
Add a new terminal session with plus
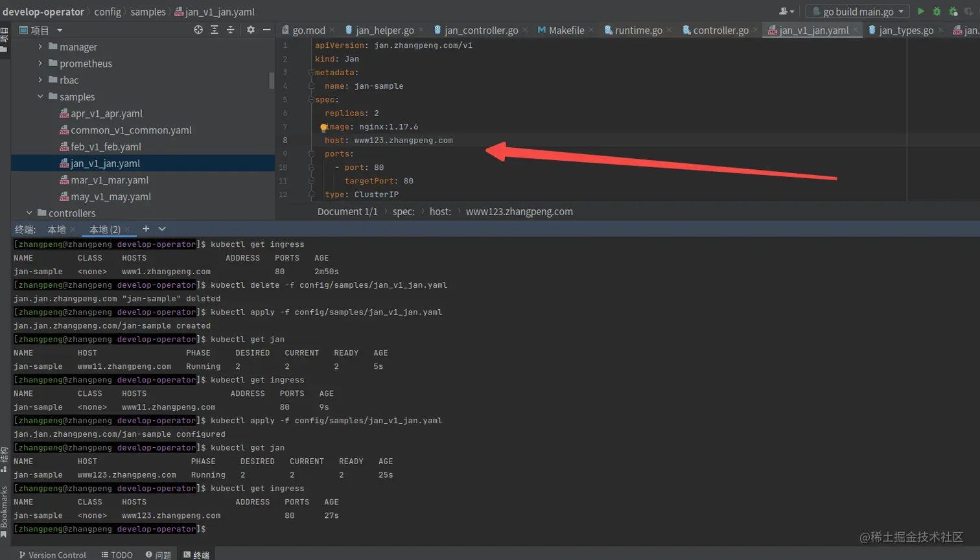(x=146, y=229)
